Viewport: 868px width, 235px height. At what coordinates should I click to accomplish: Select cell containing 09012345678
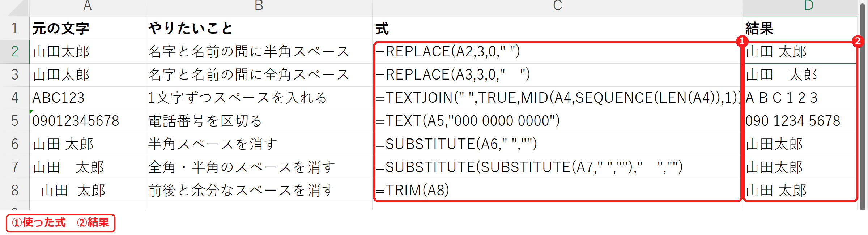[87, 121]
